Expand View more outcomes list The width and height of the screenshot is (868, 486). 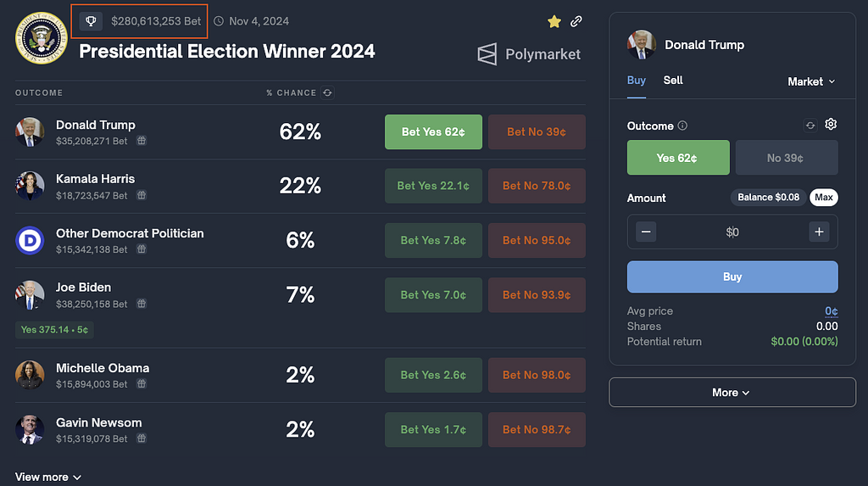click(x=48, y=477)
